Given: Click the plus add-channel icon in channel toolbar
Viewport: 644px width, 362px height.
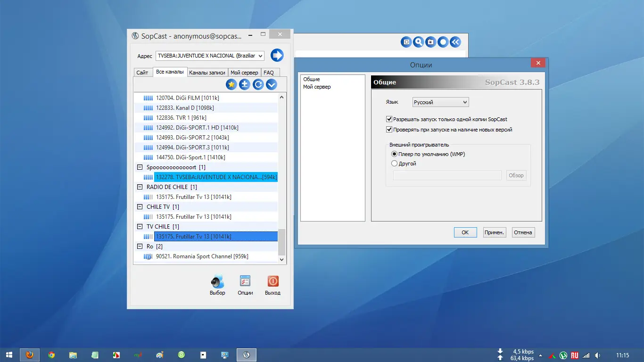Looking at the screenshot, I should (x=244, y=84).
